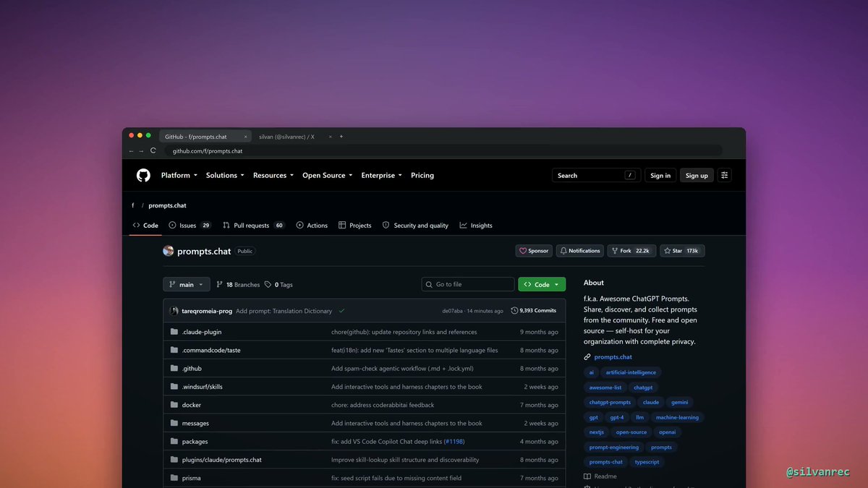Image resolution: width=868 pixels, height=488 pixels.
Task: Click the GitHub Octocat logo
Action: 143,175
